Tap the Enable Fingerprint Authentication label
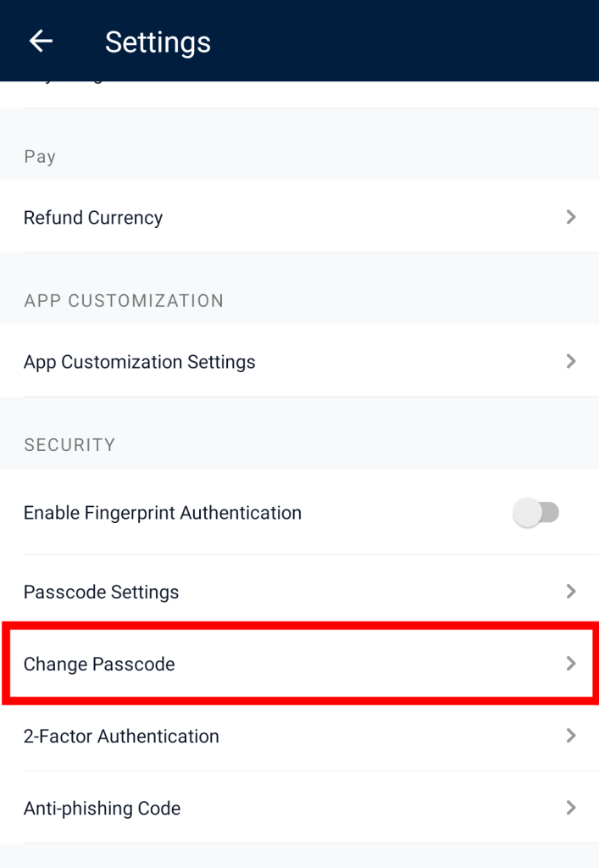Screen dimensions: 599x868 coord(162,512)
